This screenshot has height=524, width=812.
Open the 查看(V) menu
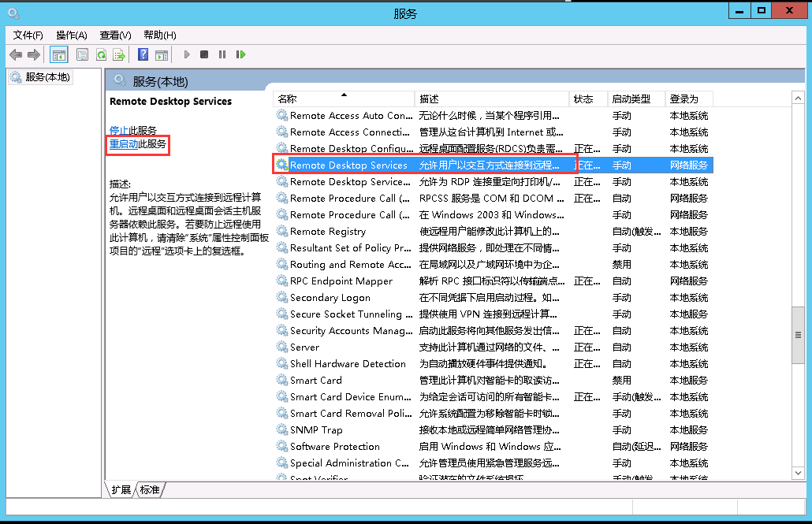tap(115, 35)
